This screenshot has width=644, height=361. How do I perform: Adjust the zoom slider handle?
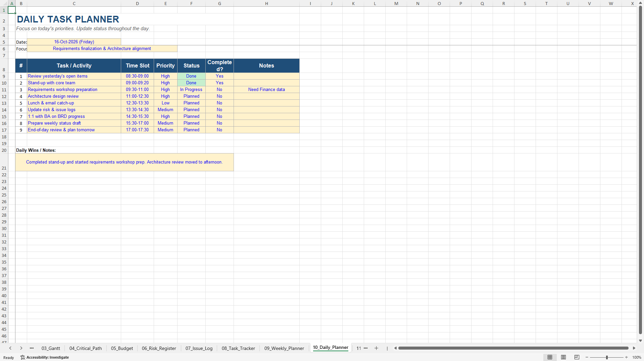click(x=607, y=357)
